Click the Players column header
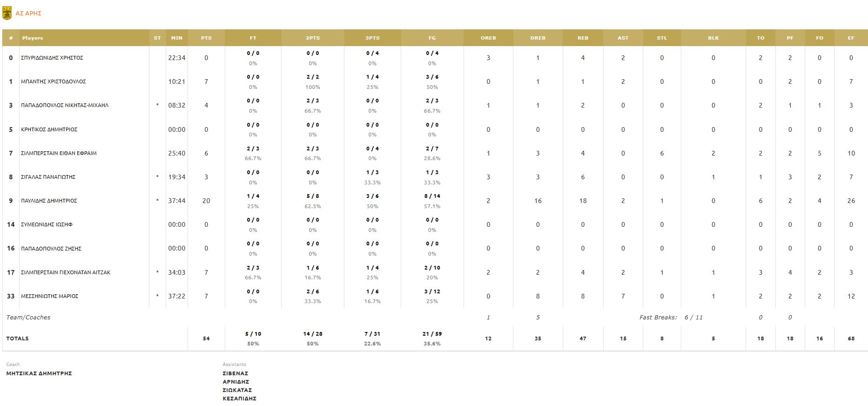 pyautogui.click(x=33, y=38)
